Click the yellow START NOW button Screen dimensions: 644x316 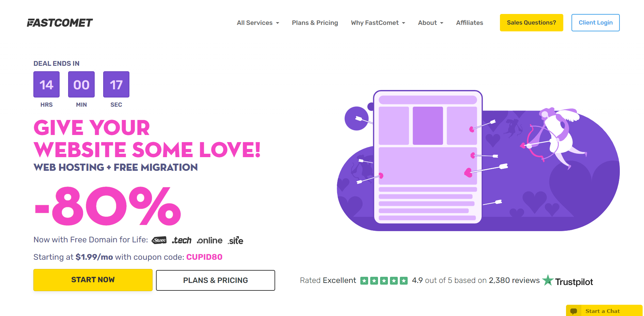click(93, 280)
